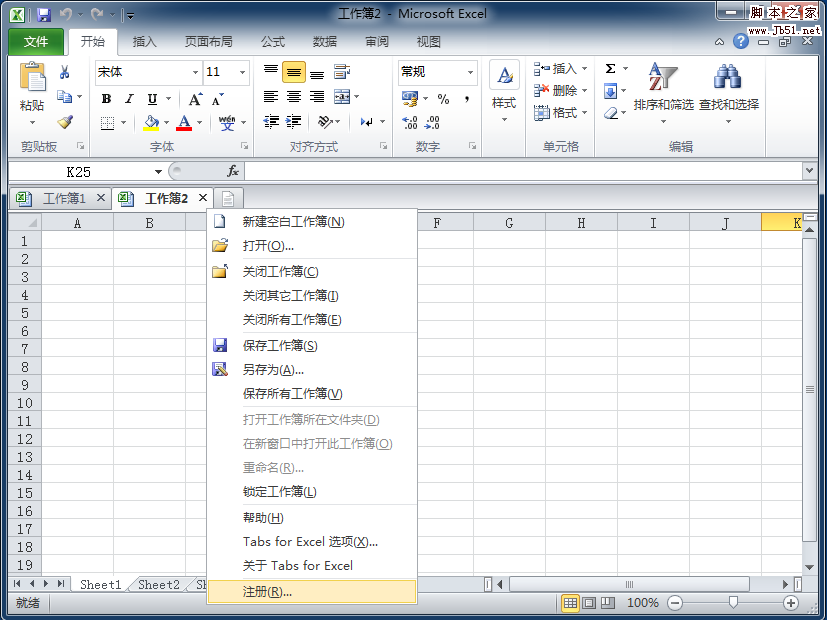Click text orientation icon
Image resolution: width=827 pixels, height=620 pixels.
tap(325, 122)
